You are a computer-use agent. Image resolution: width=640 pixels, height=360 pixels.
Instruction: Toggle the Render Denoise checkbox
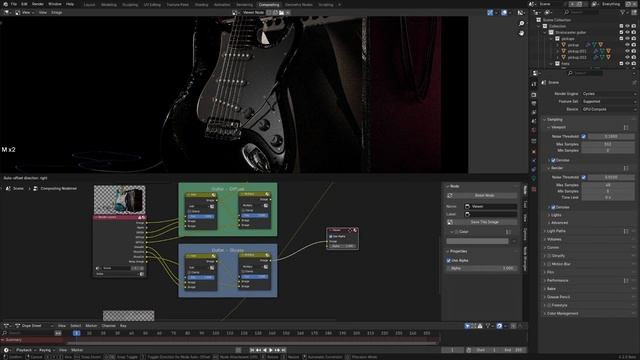(553, 207)
